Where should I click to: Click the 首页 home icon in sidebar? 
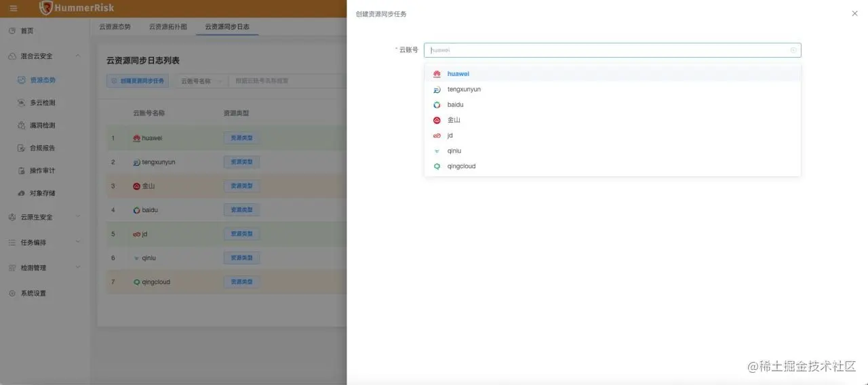[x=12, y=31]
